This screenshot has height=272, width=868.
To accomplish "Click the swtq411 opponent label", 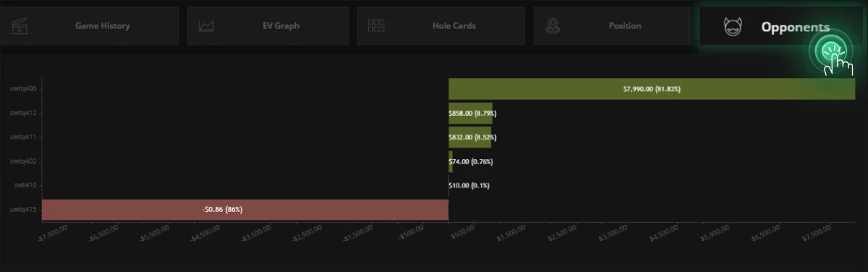I will click(24, 137).
